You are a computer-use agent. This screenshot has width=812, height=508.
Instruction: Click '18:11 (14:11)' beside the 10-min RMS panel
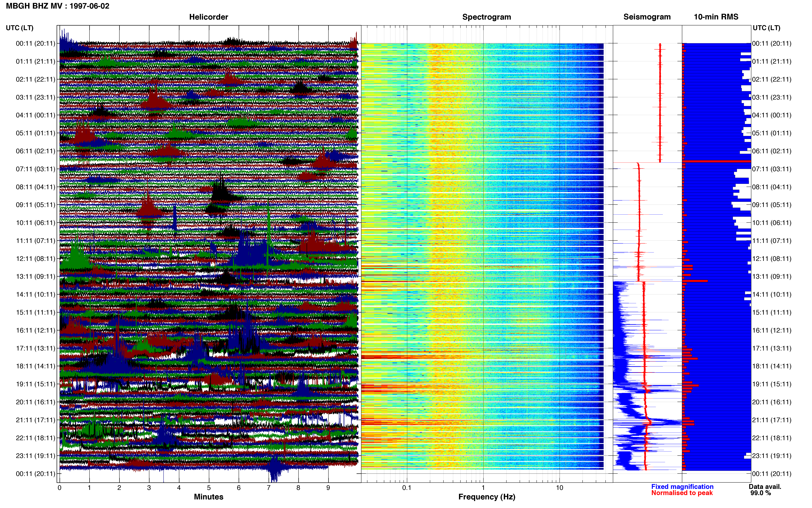point(772,366)
